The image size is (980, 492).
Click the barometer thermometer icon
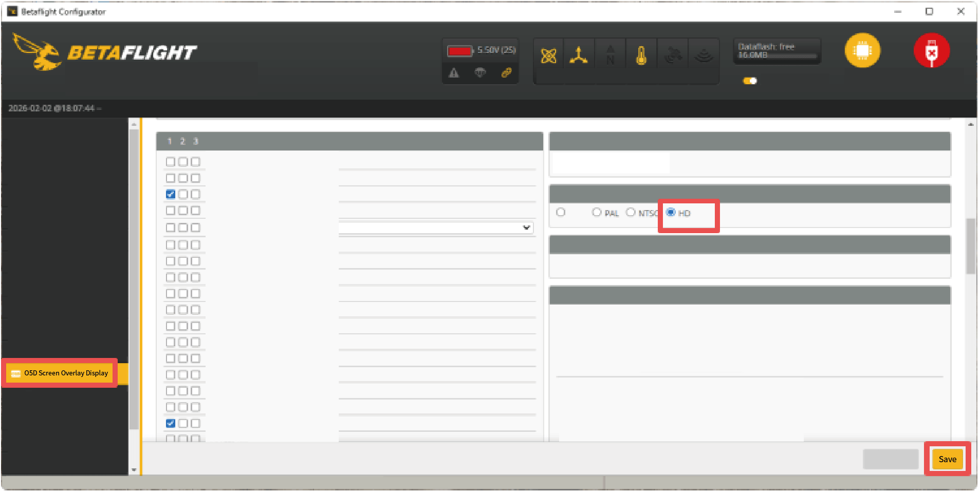tap(641, 55)
